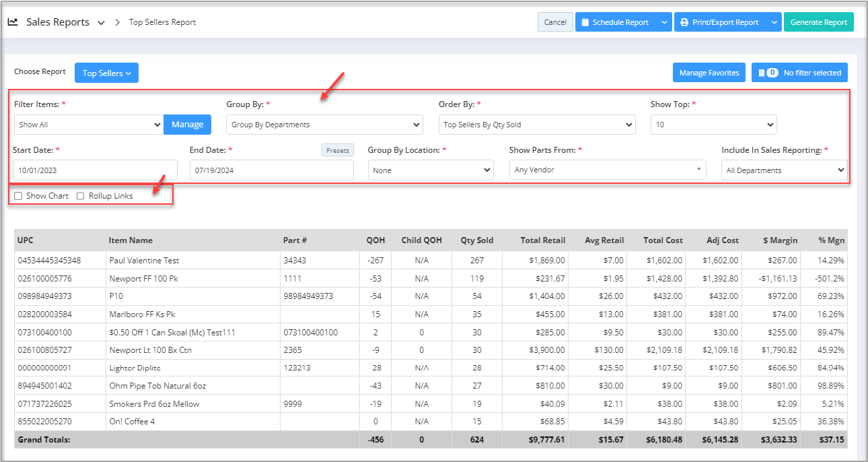This screenshot has width=868, height=462.
Task: Click the Manage button beside Filter Items
Action: 188,125
